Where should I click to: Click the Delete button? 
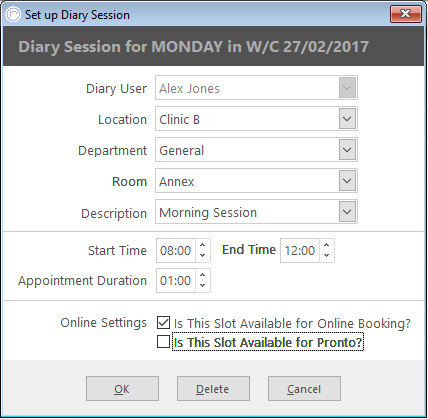(213, 389)
